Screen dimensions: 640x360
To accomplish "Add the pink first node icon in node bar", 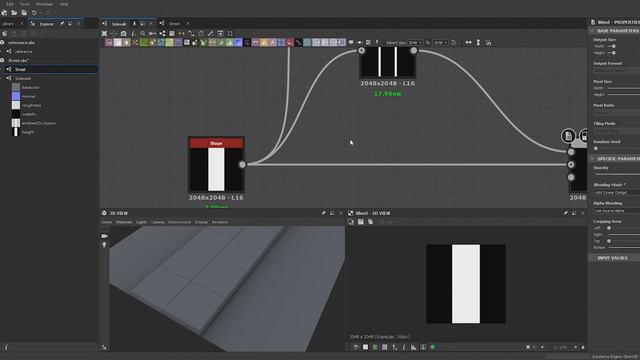I will 109,42.
